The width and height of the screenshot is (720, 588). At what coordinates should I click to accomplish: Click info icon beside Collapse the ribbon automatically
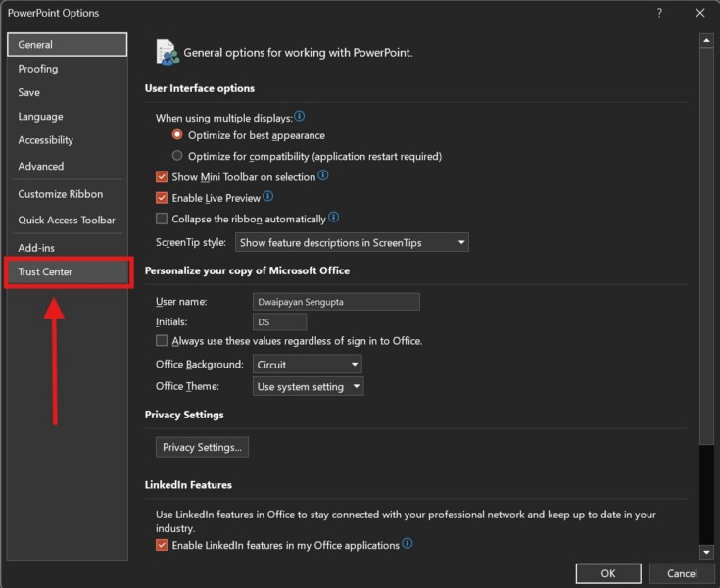(334, 218)
